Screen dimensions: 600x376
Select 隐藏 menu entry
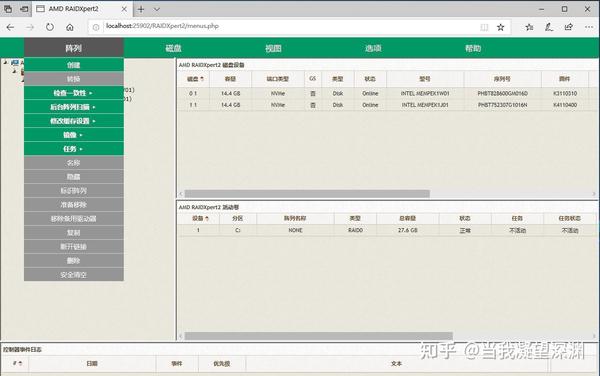73,177
